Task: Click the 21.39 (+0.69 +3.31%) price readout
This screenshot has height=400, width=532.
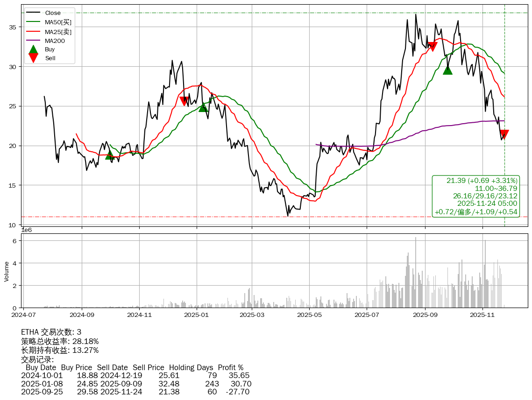Action: [x=482, y=181]
